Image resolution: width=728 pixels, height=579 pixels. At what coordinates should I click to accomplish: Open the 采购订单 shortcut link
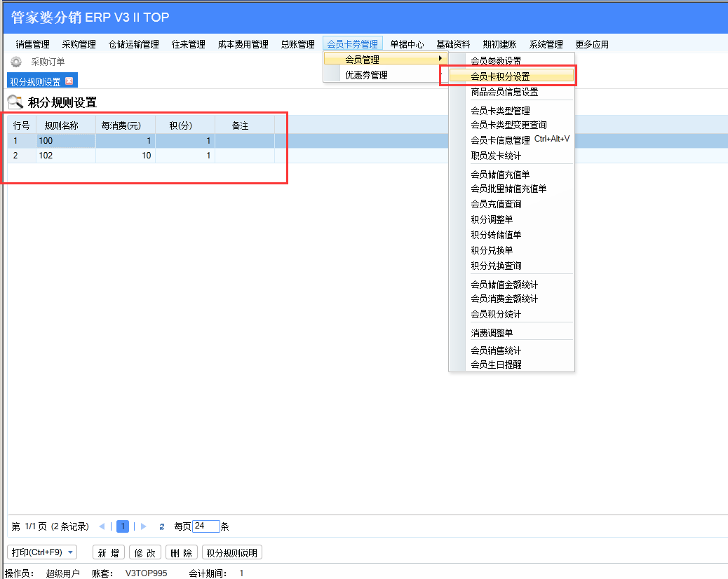coord(48,62)
